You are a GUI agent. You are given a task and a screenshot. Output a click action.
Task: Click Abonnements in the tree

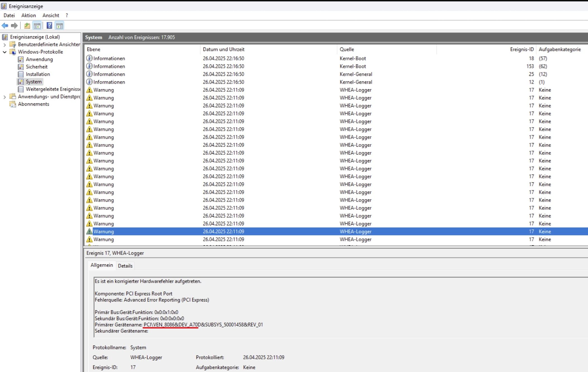coord(33,104)
